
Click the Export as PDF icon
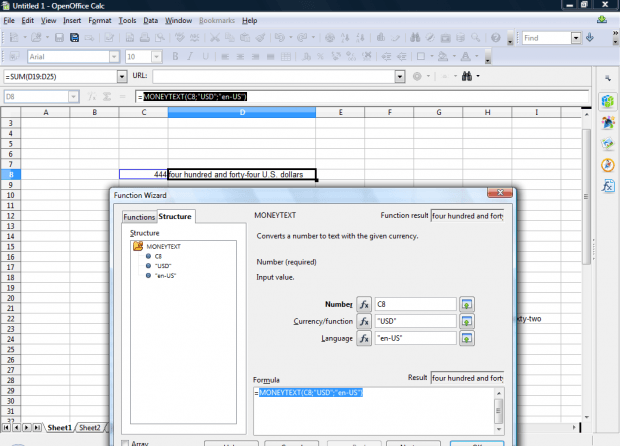[129, 38]
